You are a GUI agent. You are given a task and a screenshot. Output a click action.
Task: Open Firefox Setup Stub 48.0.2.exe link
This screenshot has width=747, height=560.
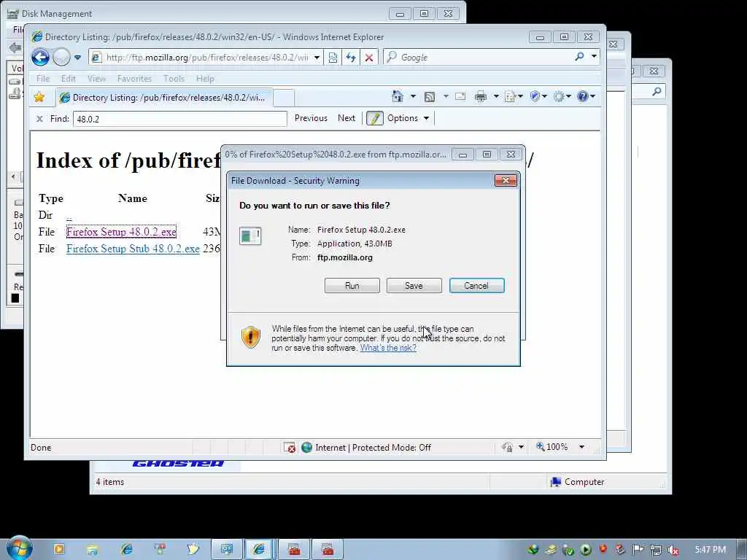pyautogui.click(x=133, y=249)
